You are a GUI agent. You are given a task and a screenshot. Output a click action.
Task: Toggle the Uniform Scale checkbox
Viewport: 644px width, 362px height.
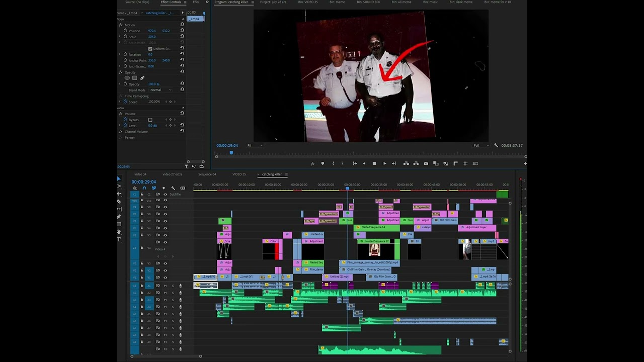click(x=150, y=49)
